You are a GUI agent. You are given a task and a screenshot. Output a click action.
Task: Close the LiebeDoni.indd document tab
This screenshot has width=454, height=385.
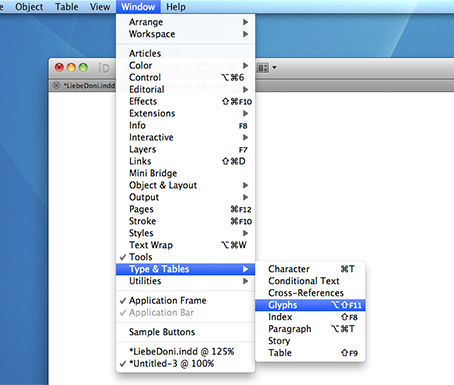56,86
